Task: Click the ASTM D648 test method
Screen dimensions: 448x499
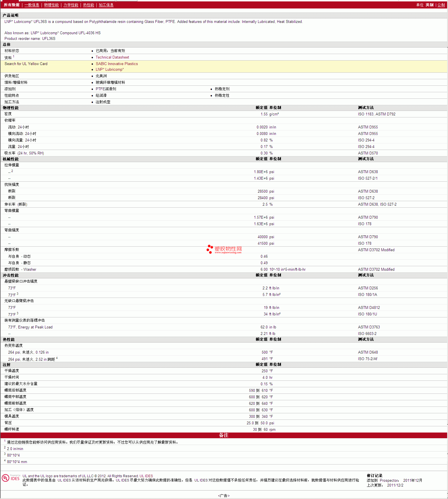Action: pyautogui.click(x=368, y=352)
